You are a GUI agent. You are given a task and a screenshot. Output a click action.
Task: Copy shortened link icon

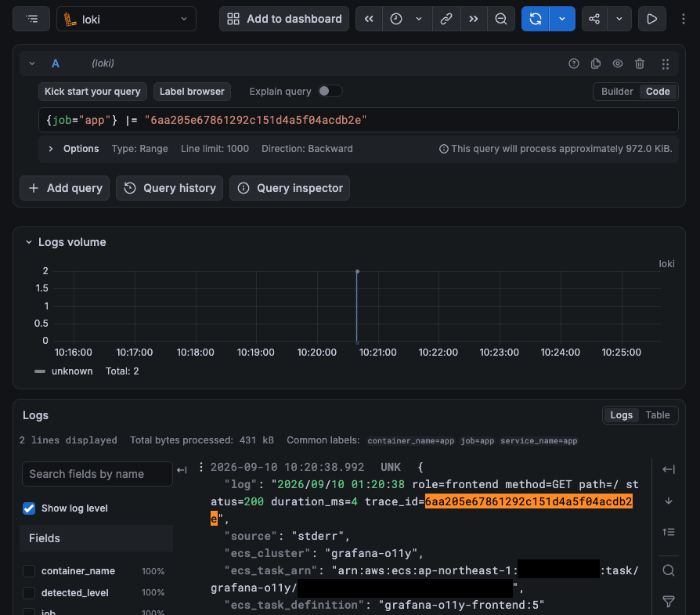click(x=446, y=19)
